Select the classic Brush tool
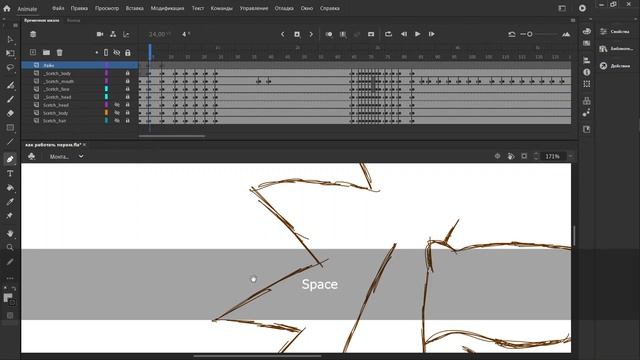Viewport: 640px width, 360px height. tap(10, 99)
